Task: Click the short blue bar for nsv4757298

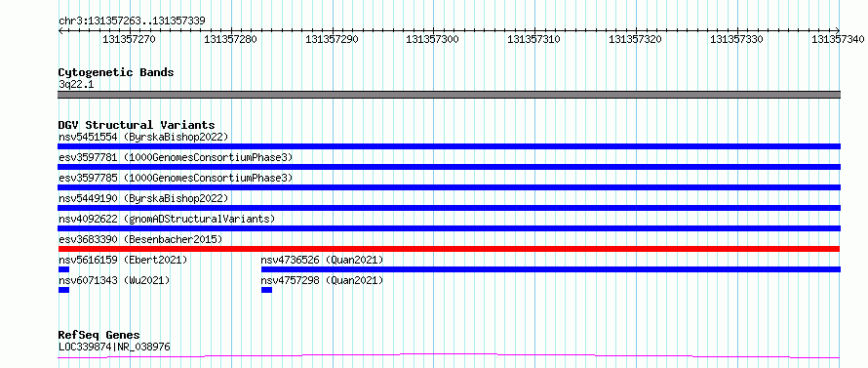Action: [267, 290]
